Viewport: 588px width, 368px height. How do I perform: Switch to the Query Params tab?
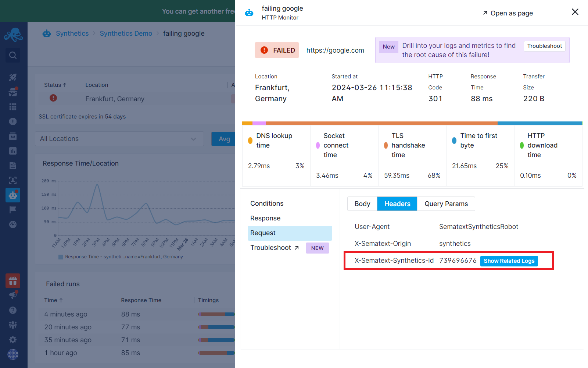click(446, 204)
